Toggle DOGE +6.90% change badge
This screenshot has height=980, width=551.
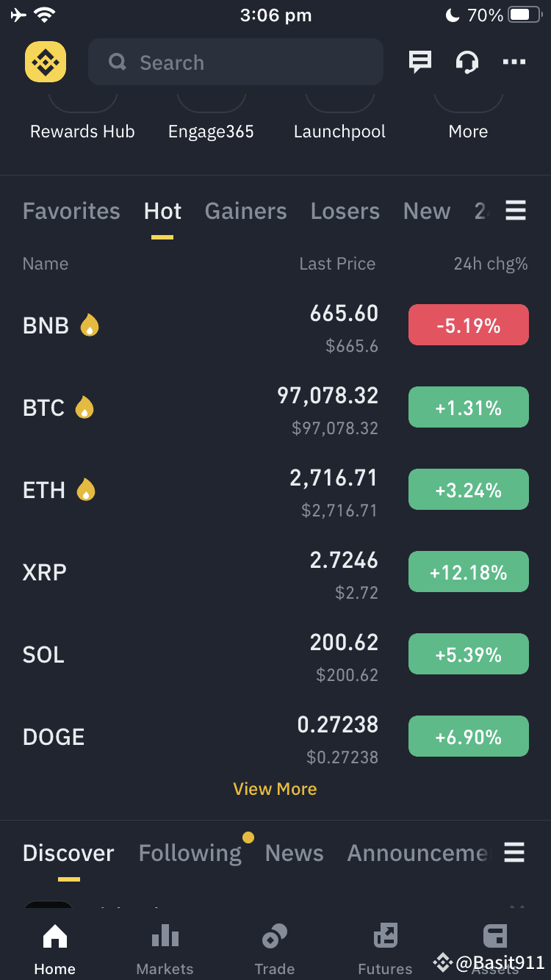coord(469,736)
